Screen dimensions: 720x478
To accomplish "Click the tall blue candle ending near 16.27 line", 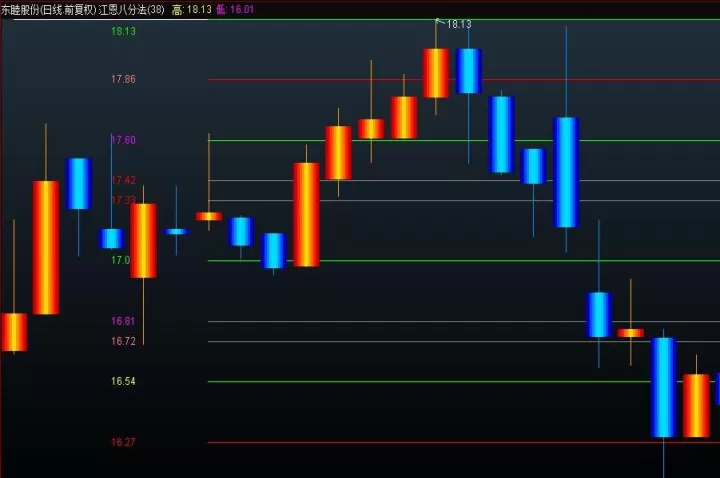I will point(664,387).
